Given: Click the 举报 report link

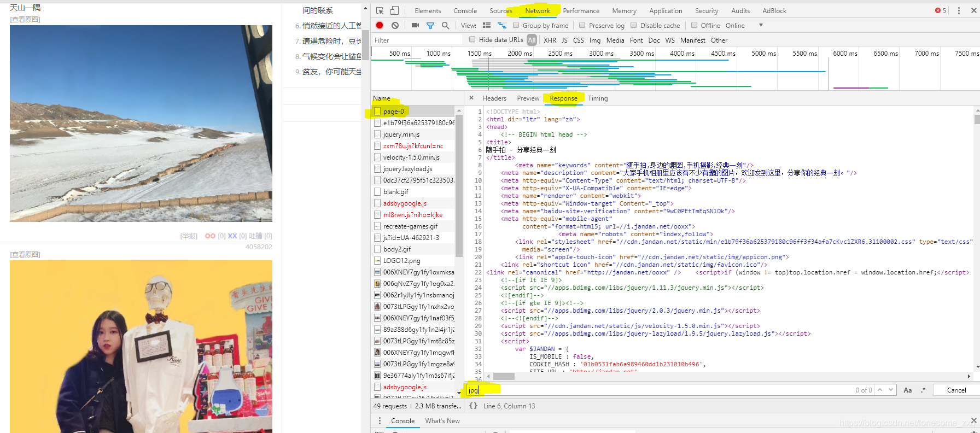Looking at the screenshot, I should pyautogui.click(x=189, y=236).
